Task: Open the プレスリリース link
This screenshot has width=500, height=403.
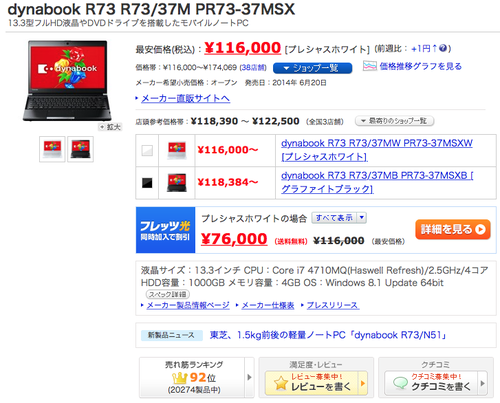Action: 333,305
